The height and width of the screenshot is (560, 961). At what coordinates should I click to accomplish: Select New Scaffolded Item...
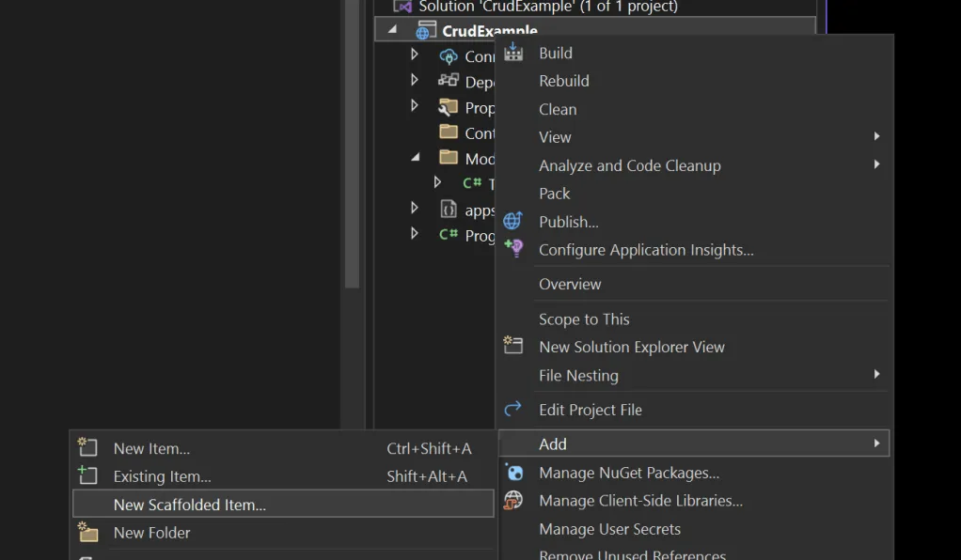(x=283, y=504)
